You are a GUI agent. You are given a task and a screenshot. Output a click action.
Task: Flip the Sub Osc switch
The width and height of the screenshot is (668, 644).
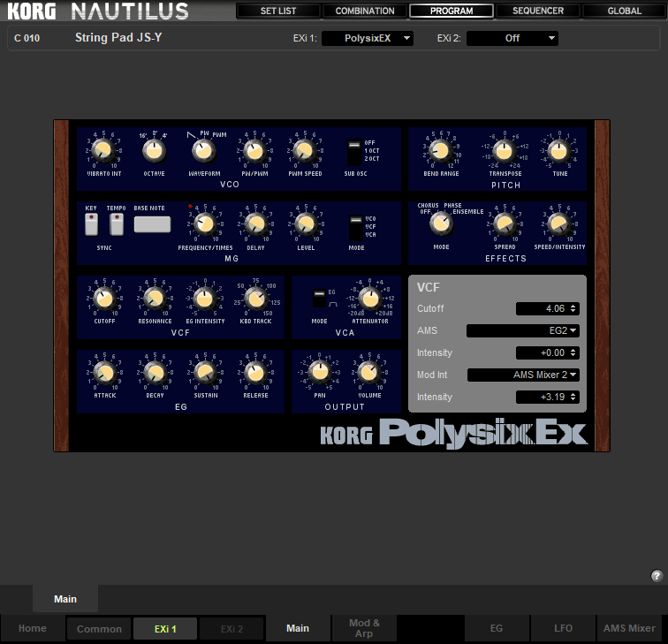point(354,153)
